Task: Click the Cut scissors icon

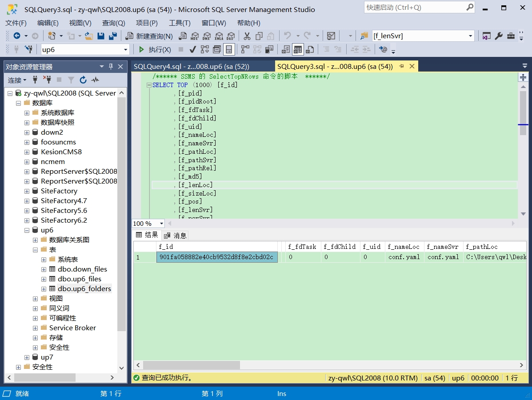Action: [247, 36]
